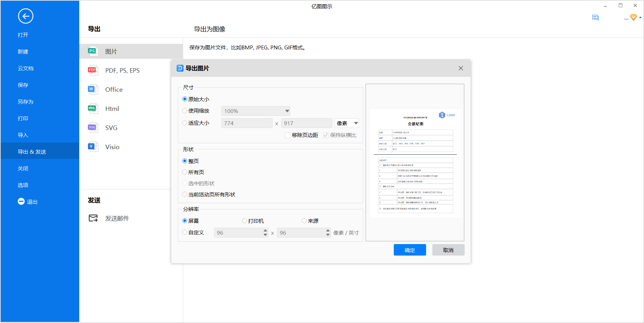Select Visio export type label
The height and width of the screenshot is (323, 644).
(x=112, y=147)
